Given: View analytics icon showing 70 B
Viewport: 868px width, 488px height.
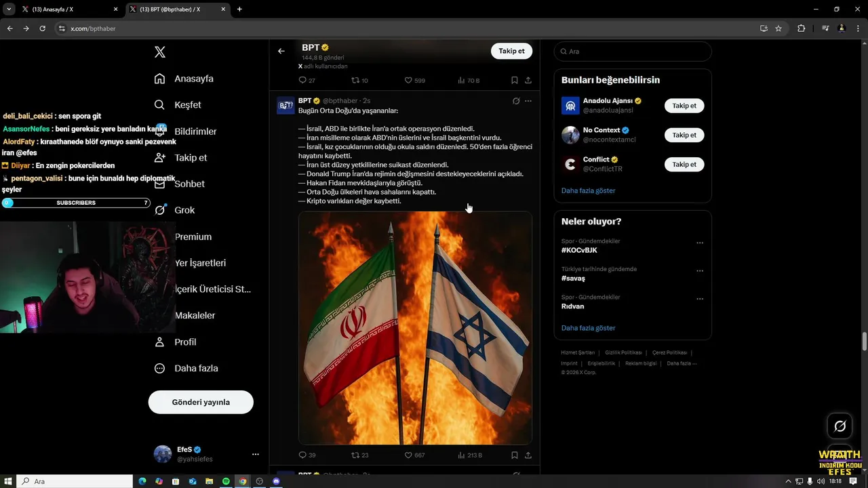Looking at the screenshot, I should [461, 80].
